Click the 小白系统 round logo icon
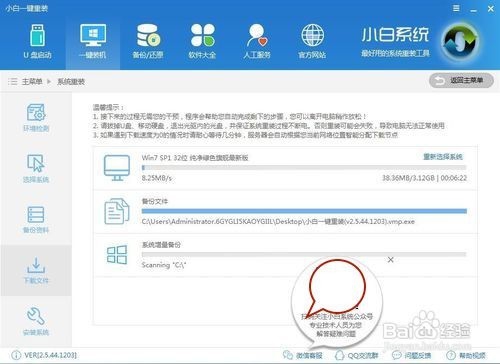 click(460, 43)
